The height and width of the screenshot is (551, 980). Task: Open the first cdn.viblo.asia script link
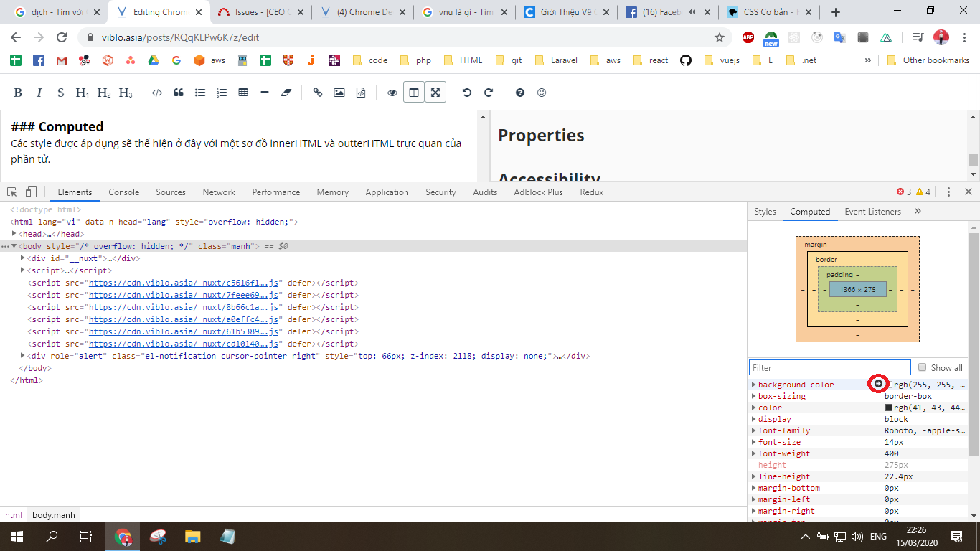tap(183, 283)
